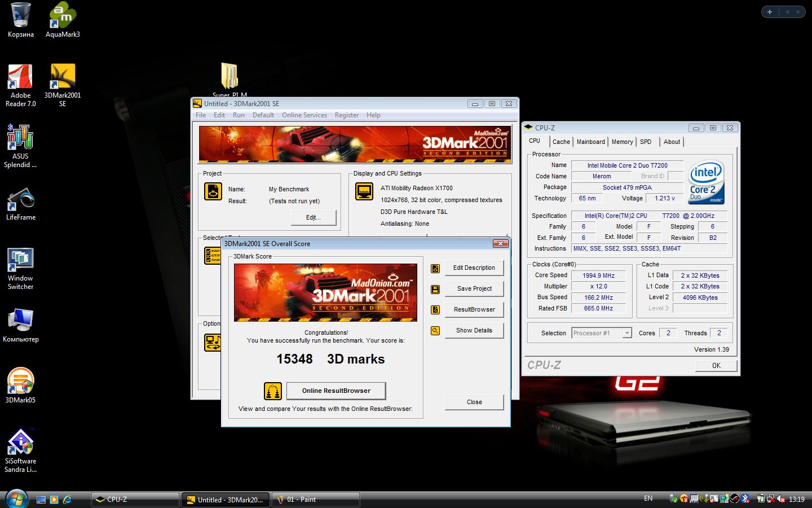The width and height of the screenshot is (812, 508).
Task: Open the Run menu in 3DMark2001
Action: tap(239, 115)
